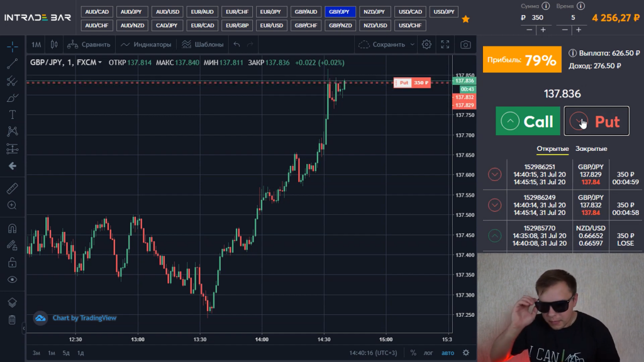Select the EUR/USD currency pair tab
The height and width of the screenshot is (362, 644).
click(x=272, y=26)
